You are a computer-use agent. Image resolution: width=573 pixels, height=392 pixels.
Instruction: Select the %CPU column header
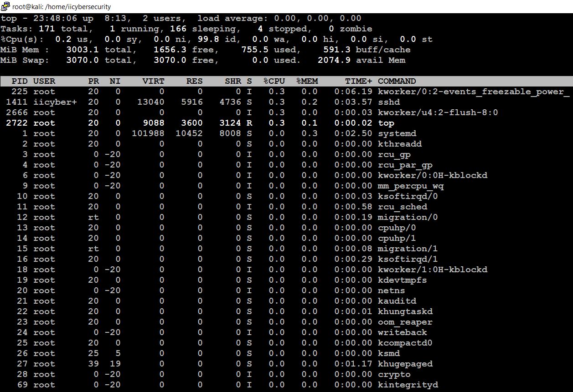coord(275,81)
